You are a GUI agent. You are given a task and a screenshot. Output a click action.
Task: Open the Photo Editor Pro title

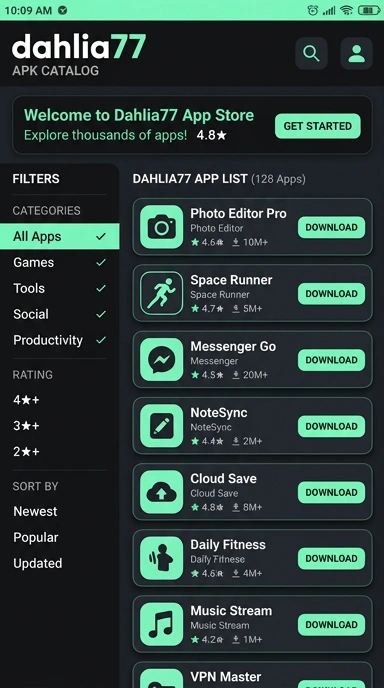pos(238,214)
